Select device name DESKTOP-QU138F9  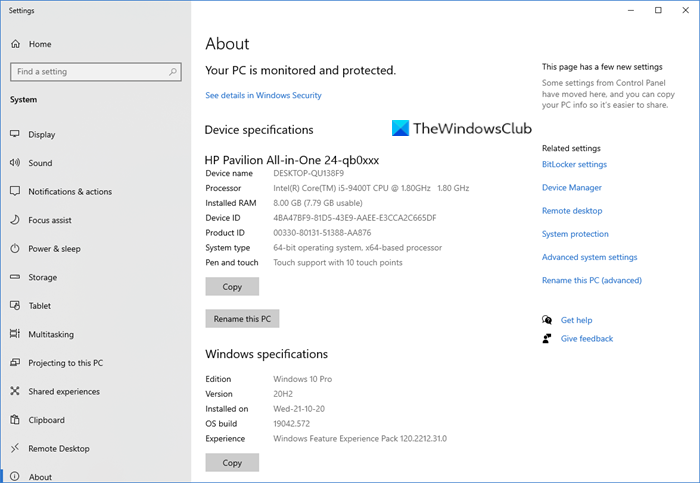click(308, 173)
